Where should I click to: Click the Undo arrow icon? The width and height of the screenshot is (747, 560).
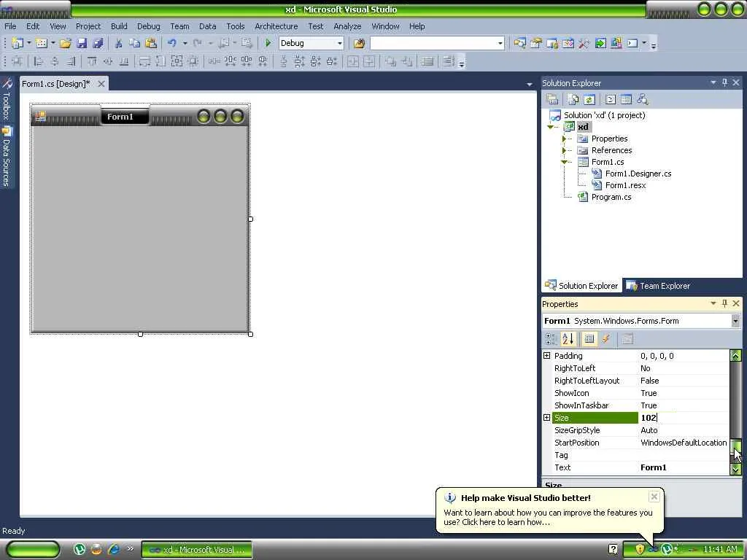pyautogui.click(x=172, y=43)
